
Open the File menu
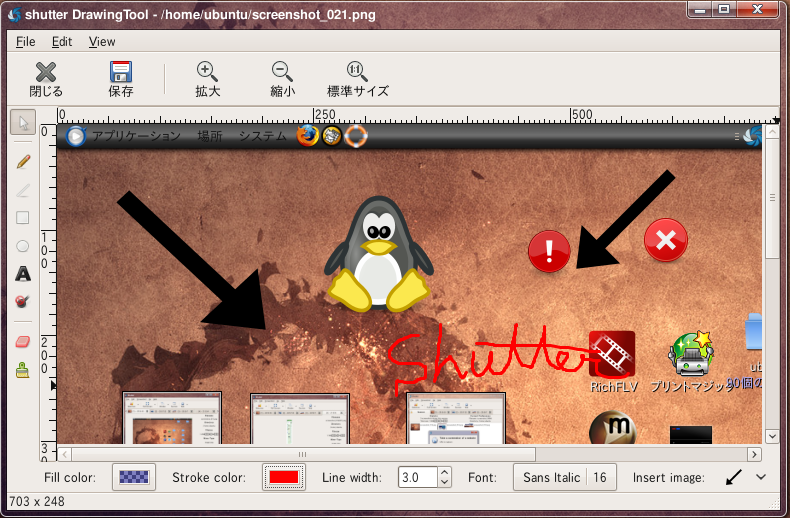click(x=25, y=42)
